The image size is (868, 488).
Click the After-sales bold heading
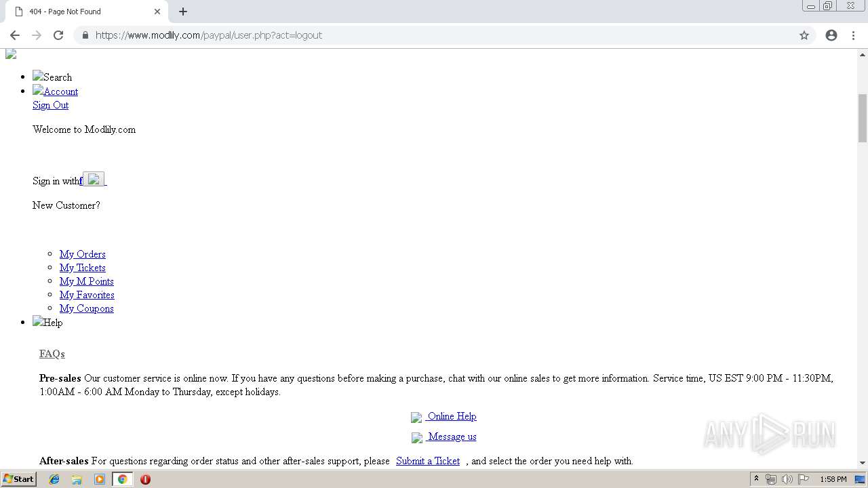click(64, 461)
